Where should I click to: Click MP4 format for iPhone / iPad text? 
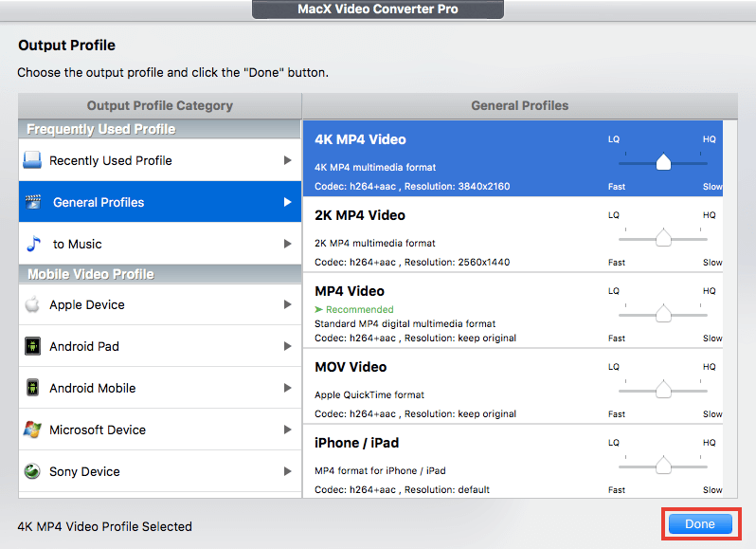380,470
